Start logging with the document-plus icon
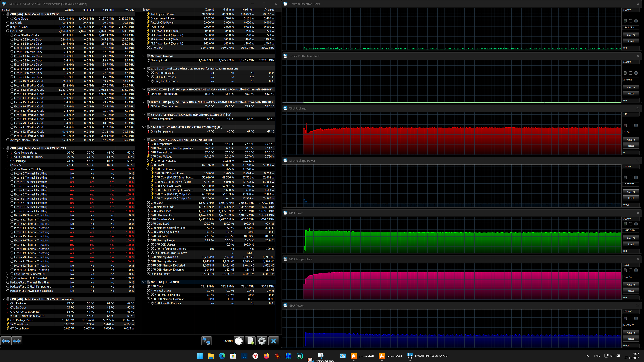This screenshot has width=644, height=362. pos(250,341)
